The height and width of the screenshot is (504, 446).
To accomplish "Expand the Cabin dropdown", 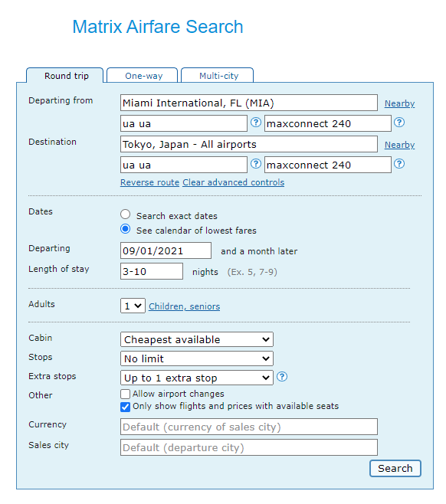I will tap(197, 339).
